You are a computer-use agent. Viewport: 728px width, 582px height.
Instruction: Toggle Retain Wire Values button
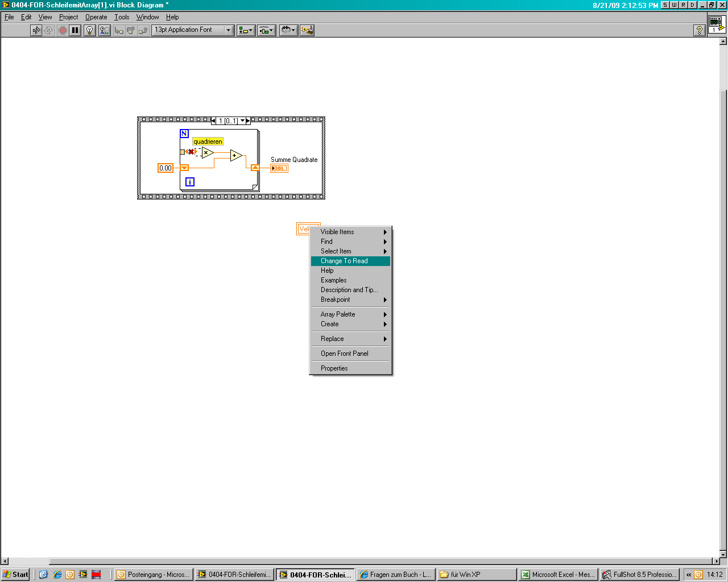105,30
